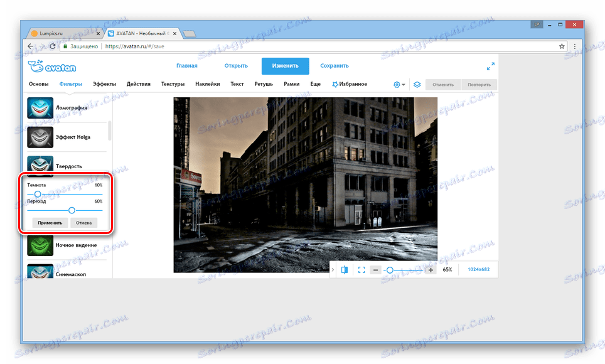Screen dimensions: 605x364
Task: Switch to the Фильтры tab
Action: [71, 83]
